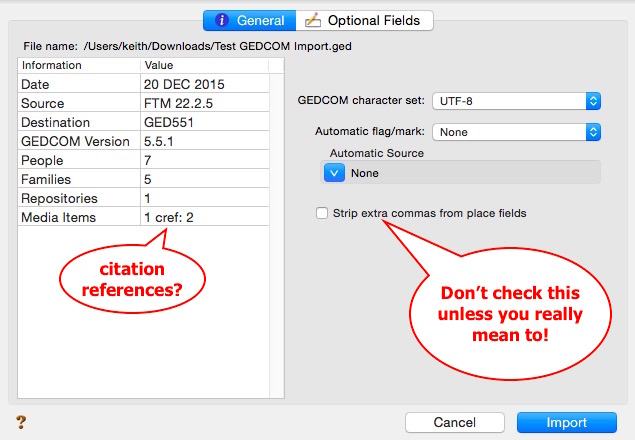This screenshot has width=635, height=440.
Task: Open the Automatic flag/mark dropdown
Action: coord(516,132)
